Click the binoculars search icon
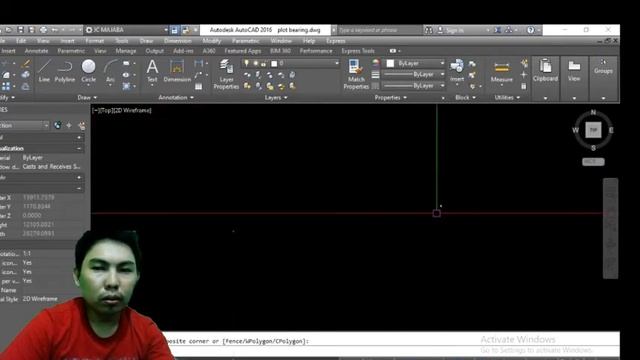The image size is (640, 360). point(429,30)
